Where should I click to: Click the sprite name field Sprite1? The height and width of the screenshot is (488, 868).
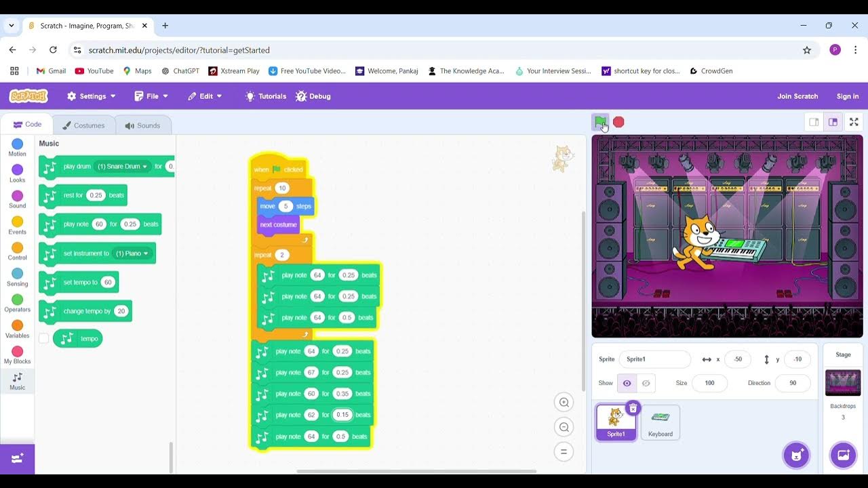tap(654, 359)
